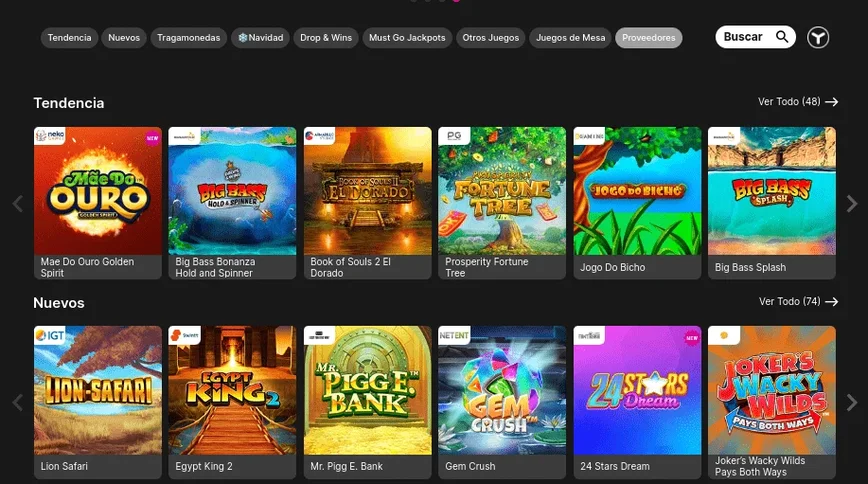This screenshot has height=484, width=868.
Task: Select Must Go Jackpots tab
Action: tap(407, 38)
